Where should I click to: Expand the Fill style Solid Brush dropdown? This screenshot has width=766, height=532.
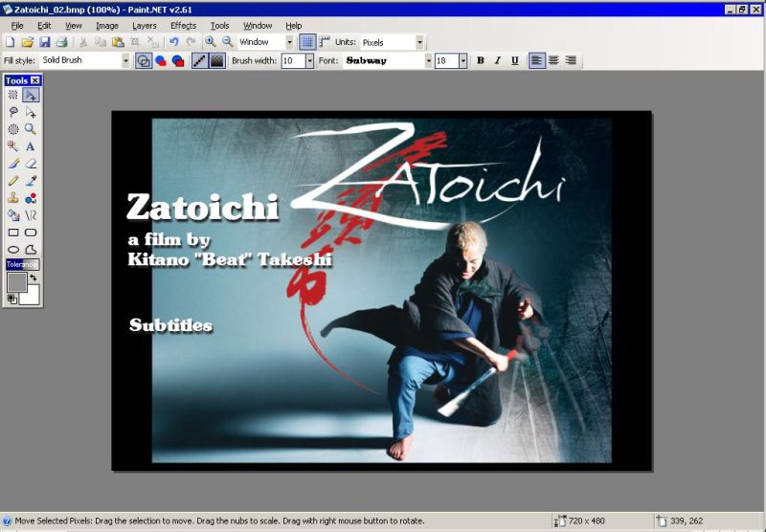tap(125, 60)
